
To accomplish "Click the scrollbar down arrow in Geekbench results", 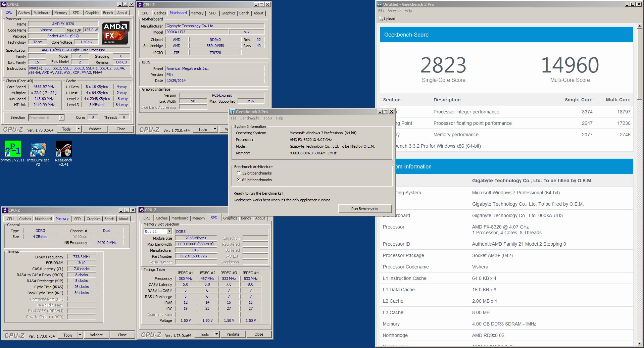I will [640, 343].
